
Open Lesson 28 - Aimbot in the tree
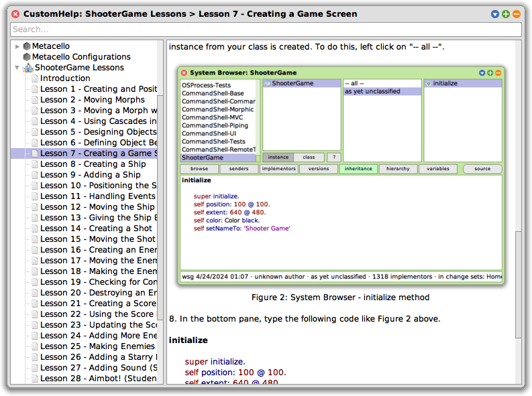[x=96, y=379]
